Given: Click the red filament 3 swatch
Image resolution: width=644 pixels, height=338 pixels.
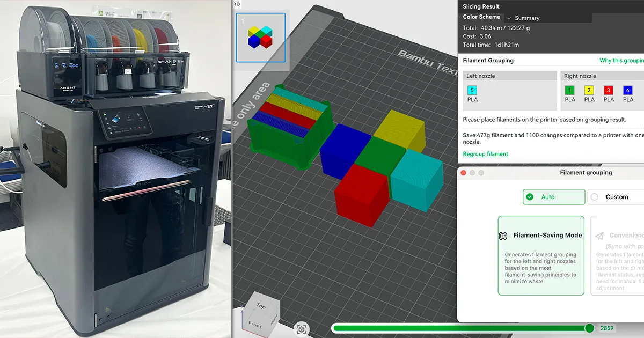Looking at the screenshot, I should coord(609,90).
